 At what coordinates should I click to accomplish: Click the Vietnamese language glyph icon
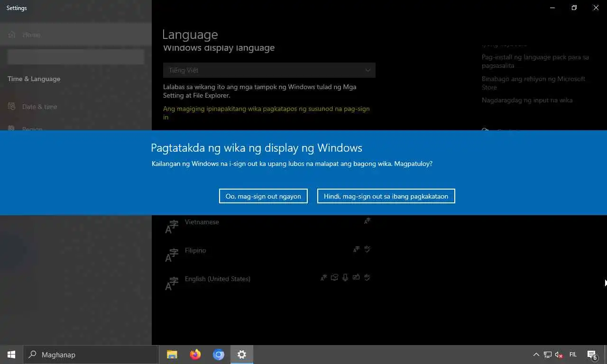click(x=171, y=227)
